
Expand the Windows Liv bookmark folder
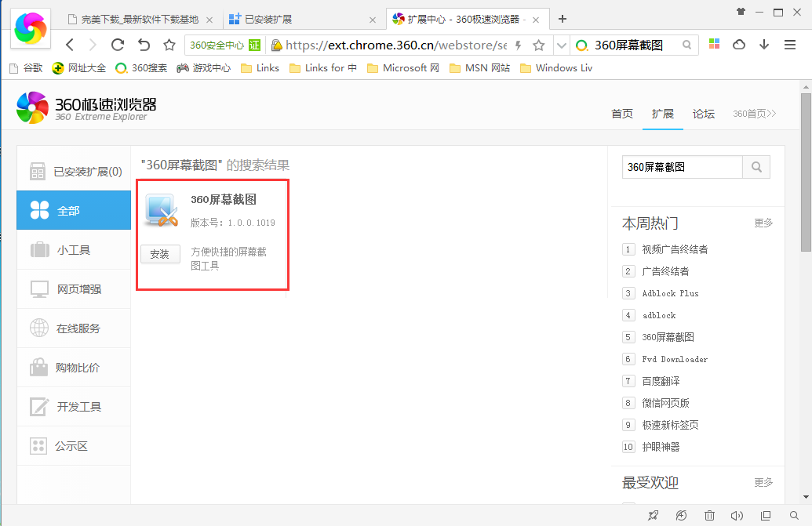coord(556,68)
